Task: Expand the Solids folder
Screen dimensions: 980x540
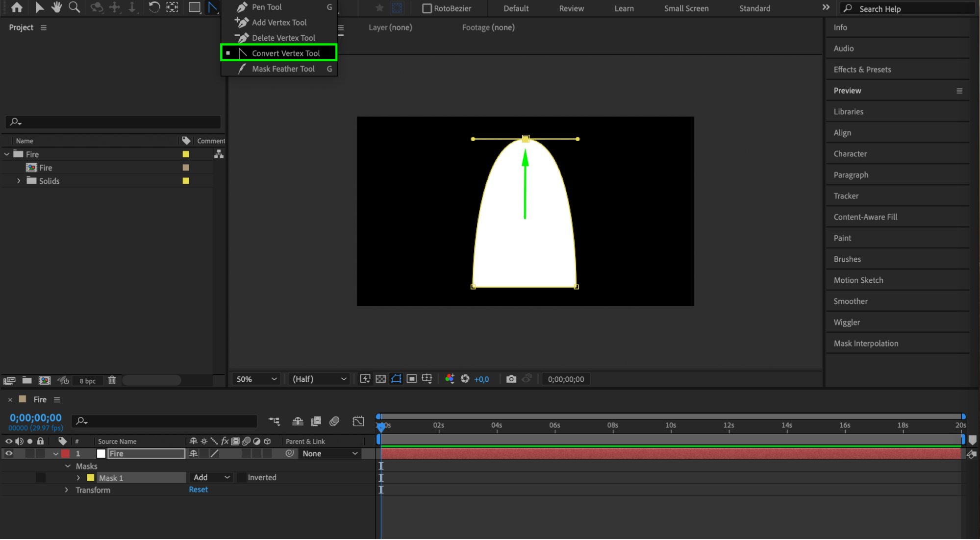Action: [19, 181]
